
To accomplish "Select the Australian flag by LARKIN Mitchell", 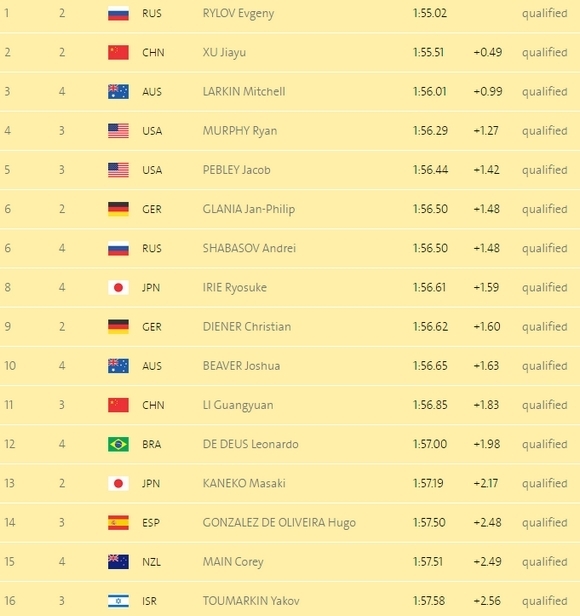I will click(118, 92).
